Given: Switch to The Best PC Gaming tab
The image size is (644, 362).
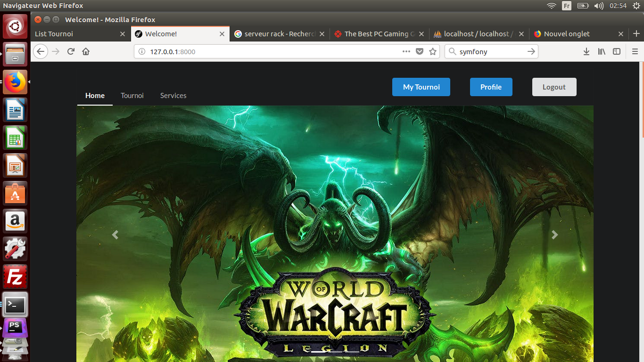Looking at the screenshot, I should (380, 34).
